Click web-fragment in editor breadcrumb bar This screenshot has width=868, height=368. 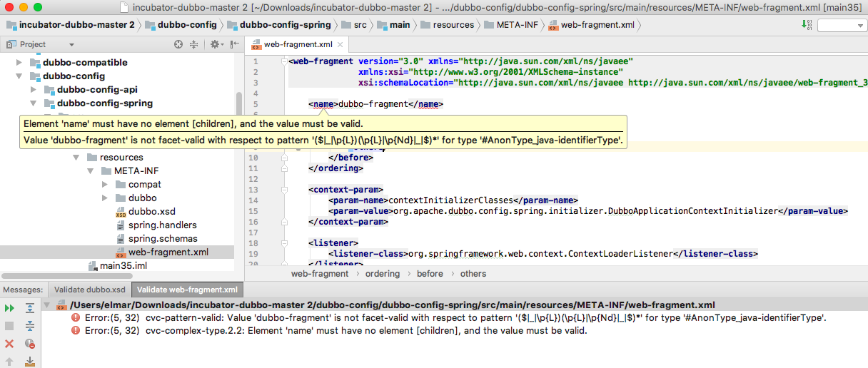pos(320,274)
